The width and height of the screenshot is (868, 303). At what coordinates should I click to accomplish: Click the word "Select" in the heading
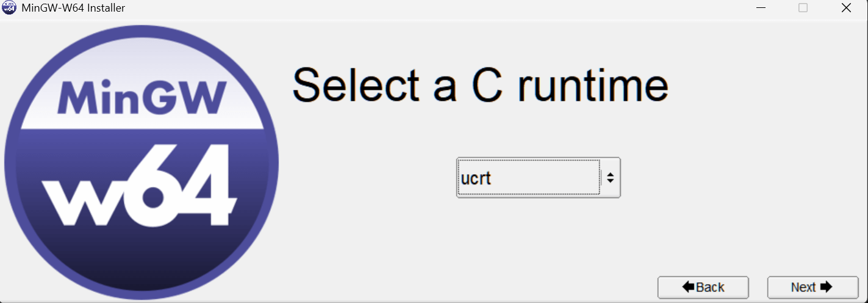[356, 85]
